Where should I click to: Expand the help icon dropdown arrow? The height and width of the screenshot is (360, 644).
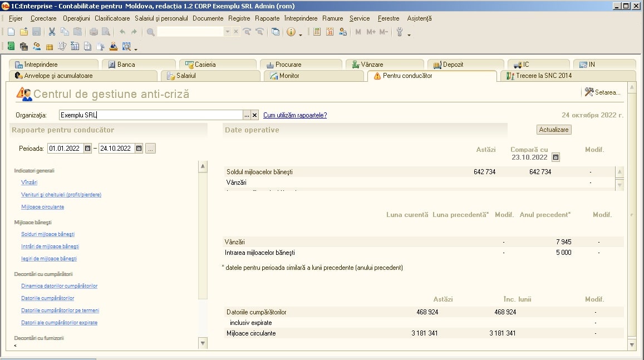click(x=301, y=35)
